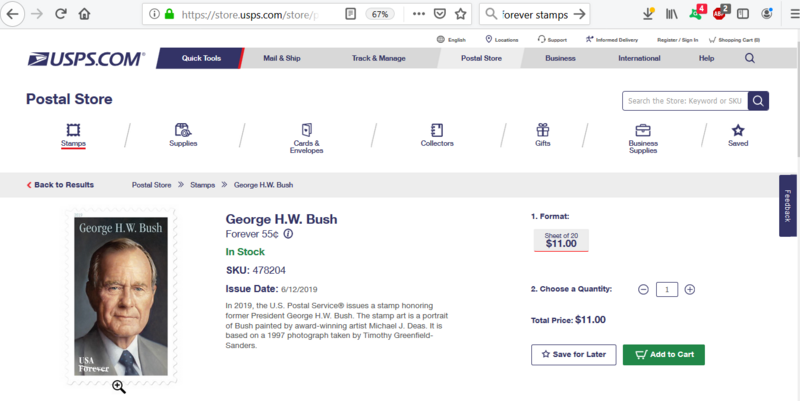This screenshot has width=800, height=401.
Task: Select the Gifts category icon
Action: tap(542, 135)
